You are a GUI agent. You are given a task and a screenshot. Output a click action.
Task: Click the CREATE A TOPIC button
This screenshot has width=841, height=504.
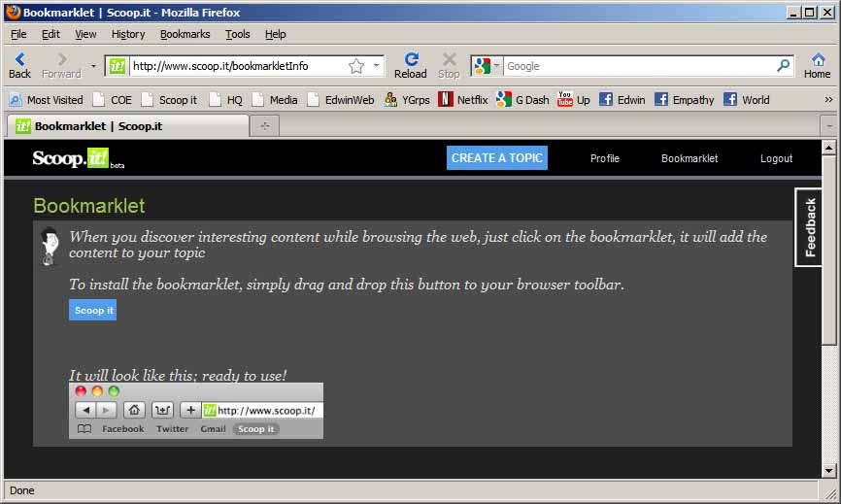[497, 158]
